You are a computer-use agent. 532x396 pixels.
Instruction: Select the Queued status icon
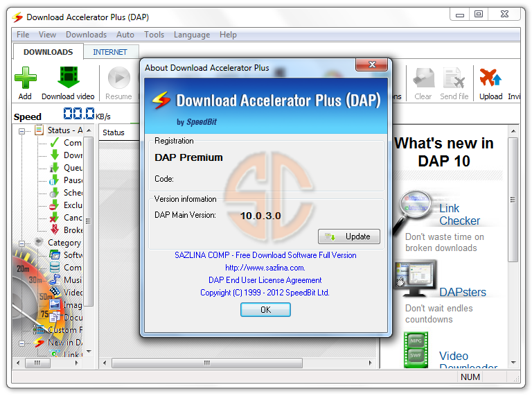[54, 167]
